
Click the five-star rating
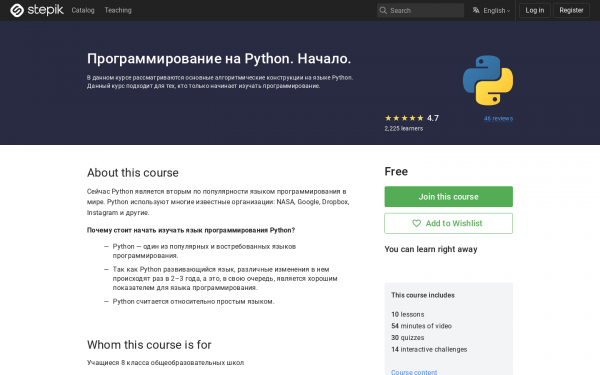click(x=404, y=118)
